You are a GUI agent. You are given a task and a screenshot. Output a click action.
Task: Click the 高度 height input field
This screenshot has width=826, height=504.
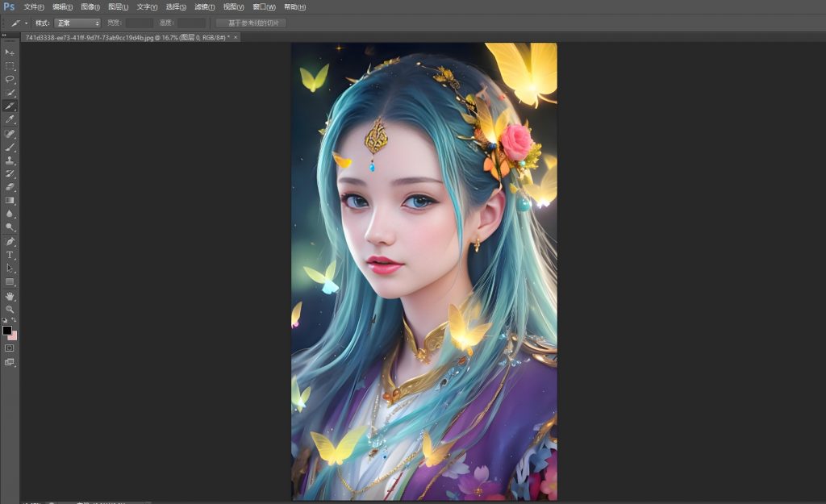point(191,23)
